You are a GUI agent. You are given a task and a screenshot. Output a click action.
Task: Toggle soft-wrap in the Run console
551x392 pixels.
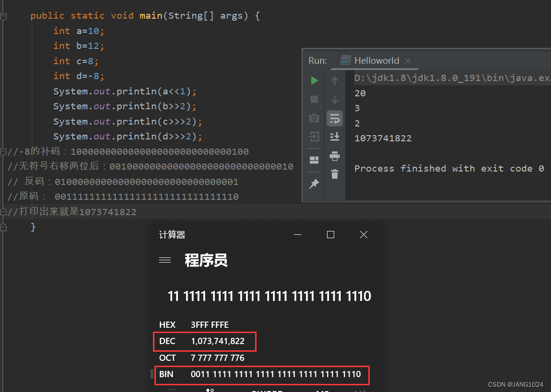click(335, 118)
